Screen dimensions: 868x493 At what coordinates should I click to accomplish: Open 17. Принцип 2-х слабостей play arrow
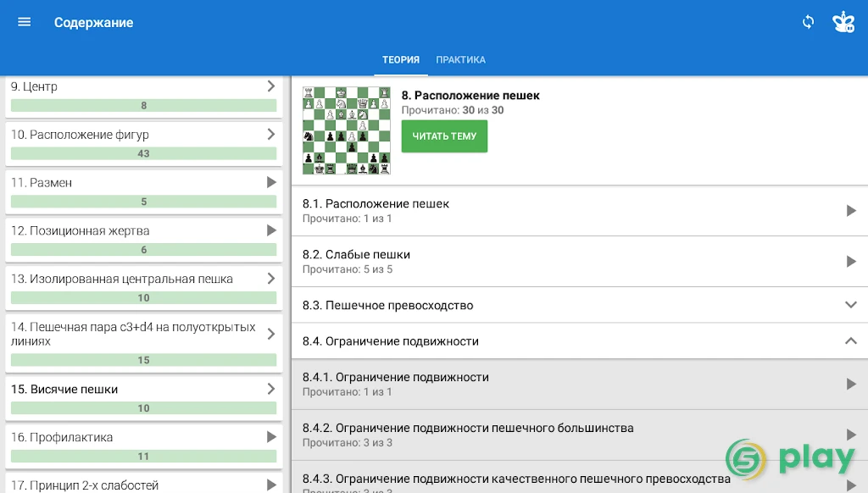pos(271,485)
